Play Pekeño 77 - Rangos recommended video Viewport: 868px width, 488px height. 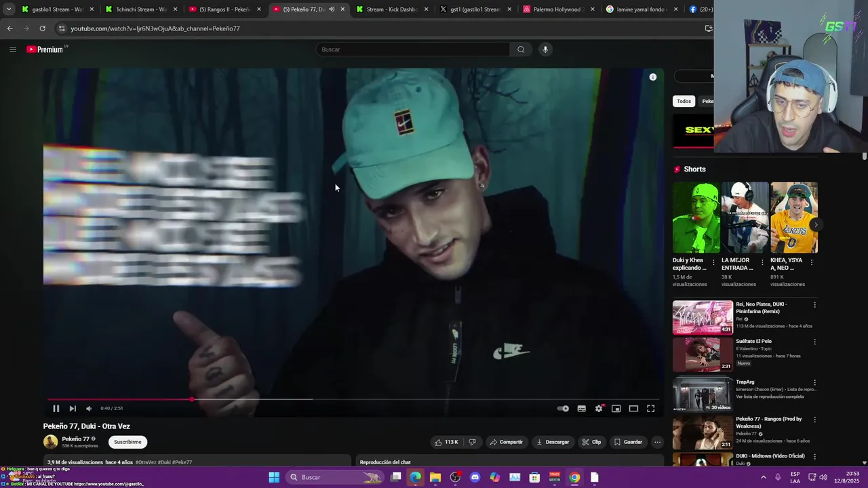[x=703, y=432]
